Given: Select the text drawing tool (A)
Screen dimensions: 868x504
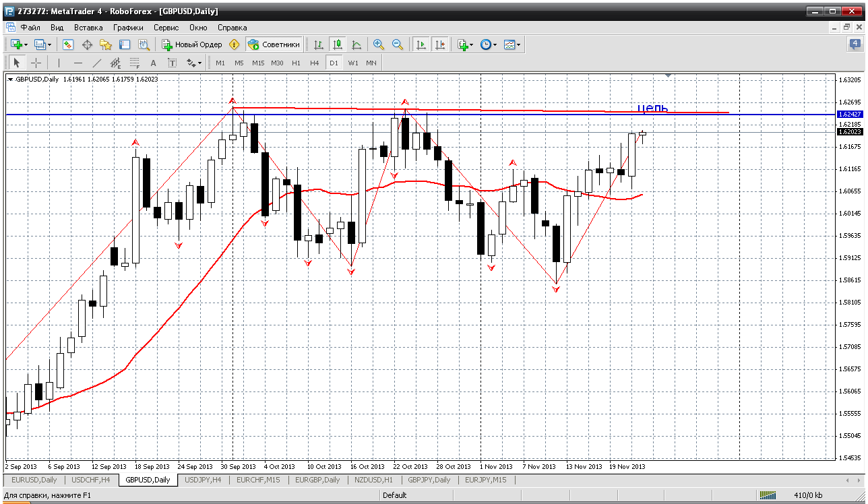Looking at the screenshot, I should 154,63.
